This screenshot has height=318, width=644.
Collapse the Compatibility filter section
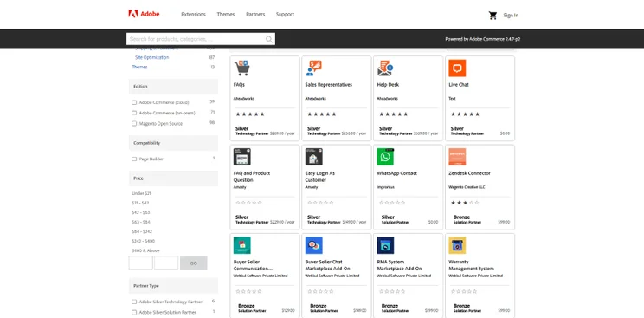(x=173, y=143)
